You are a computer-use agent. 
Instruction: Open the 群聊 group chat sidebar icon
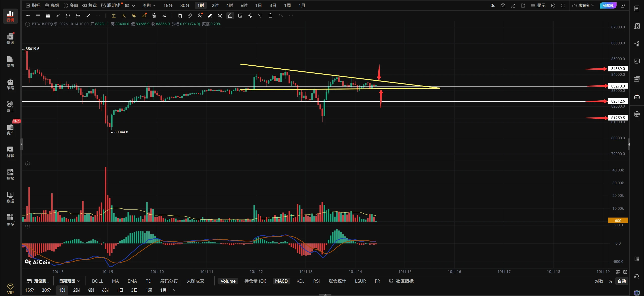pos(10,152)
